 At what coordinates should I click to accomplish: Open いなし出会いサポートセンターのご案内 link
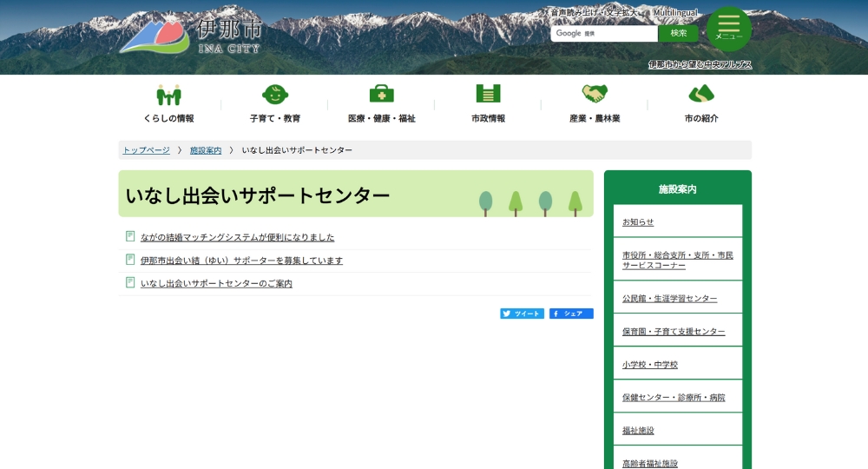click(216, 283)
